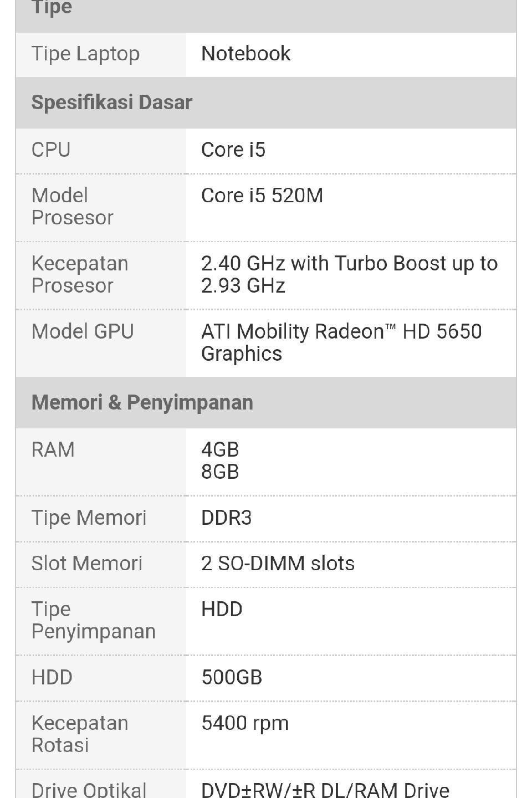This screenshot has width=532, height=798.
Task: Click ATI Mobility Radeon HD 5650 text
Action: tap(341, 342)
